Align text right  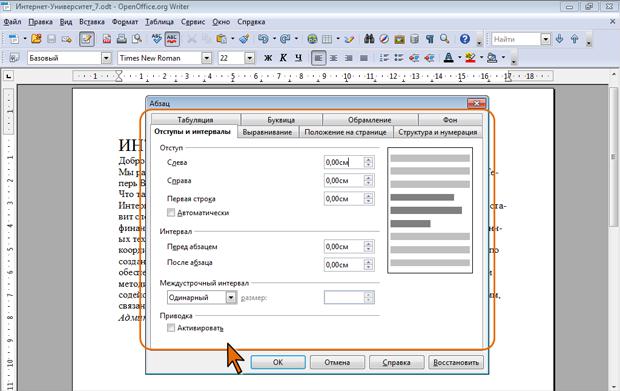click(x=348, y=58)
